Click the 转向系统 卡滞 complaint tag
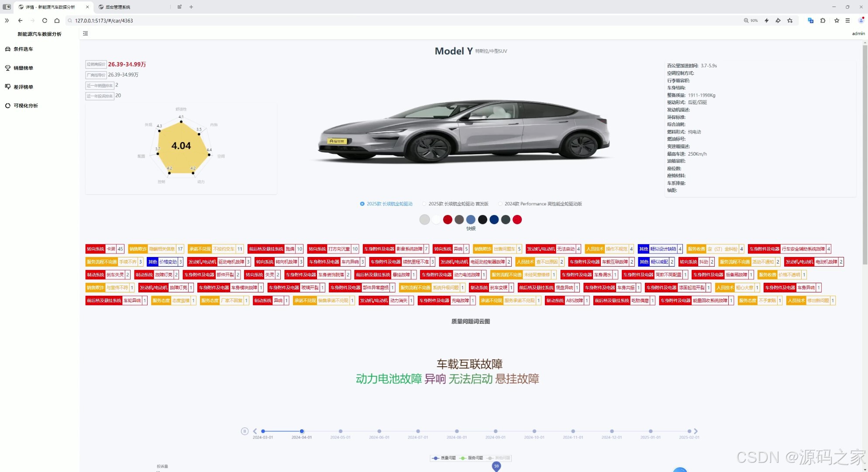Image resolution: width=868 pixels, height=472 pixels. click(105, 249)
